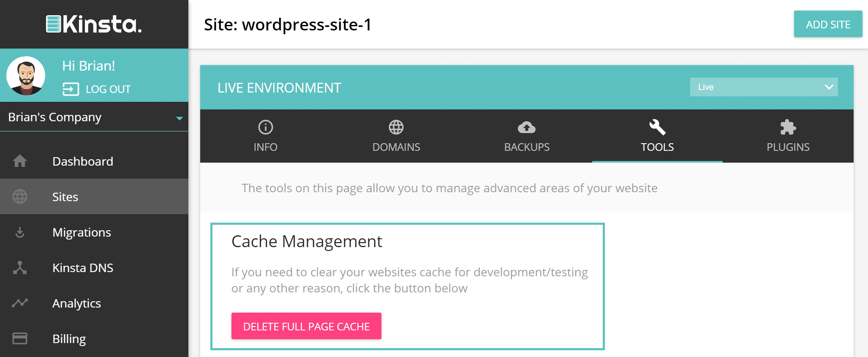Click the PLUGINS puzzle piece icon
This screenshot has width=868, height=357.
(x=788, y=127)
